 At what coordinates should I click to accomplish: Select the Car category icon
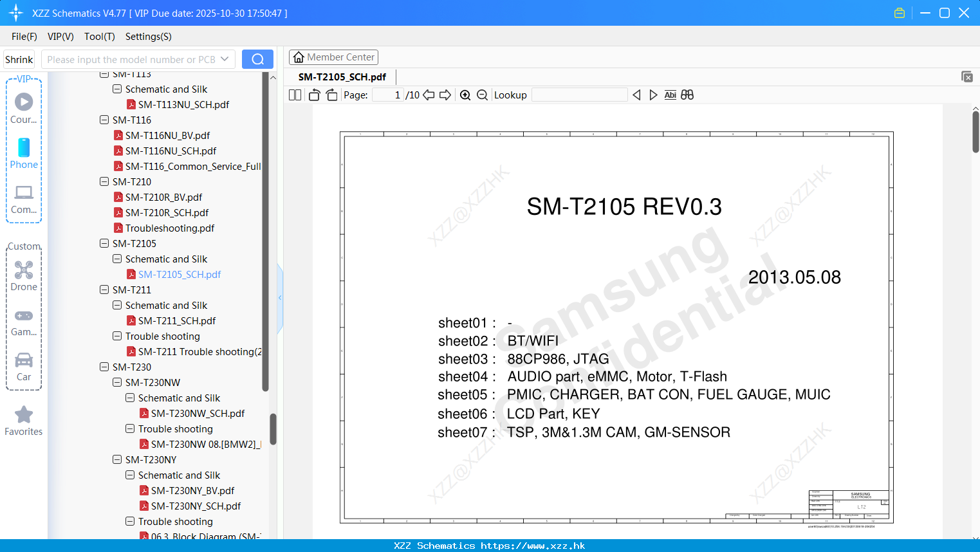[24, 367]
